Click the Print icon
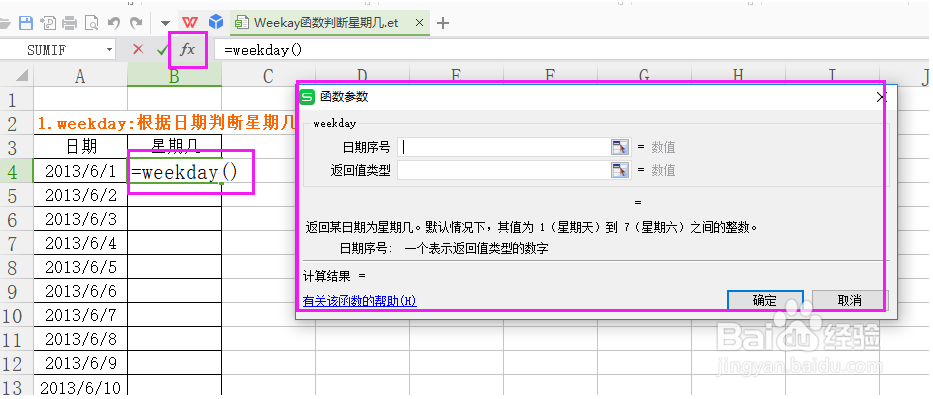 click(70, 23)
